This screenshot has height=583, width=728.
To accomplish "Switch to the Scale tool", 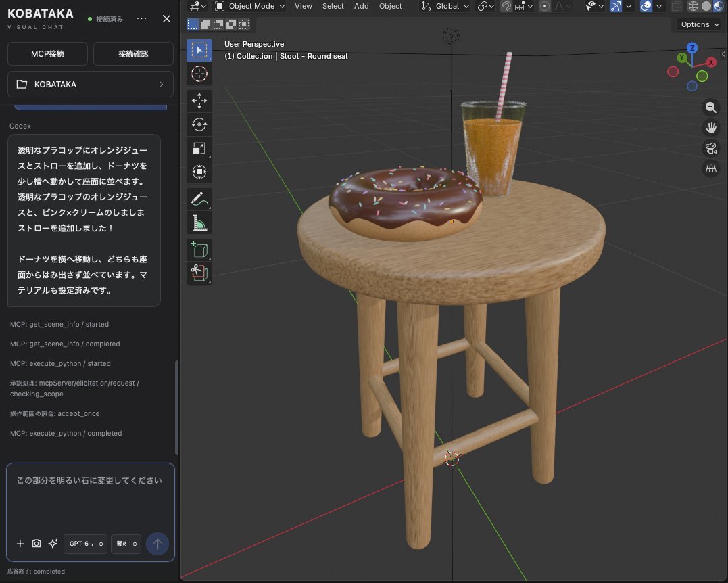I will pyautogui.click(x=199, y=148).
